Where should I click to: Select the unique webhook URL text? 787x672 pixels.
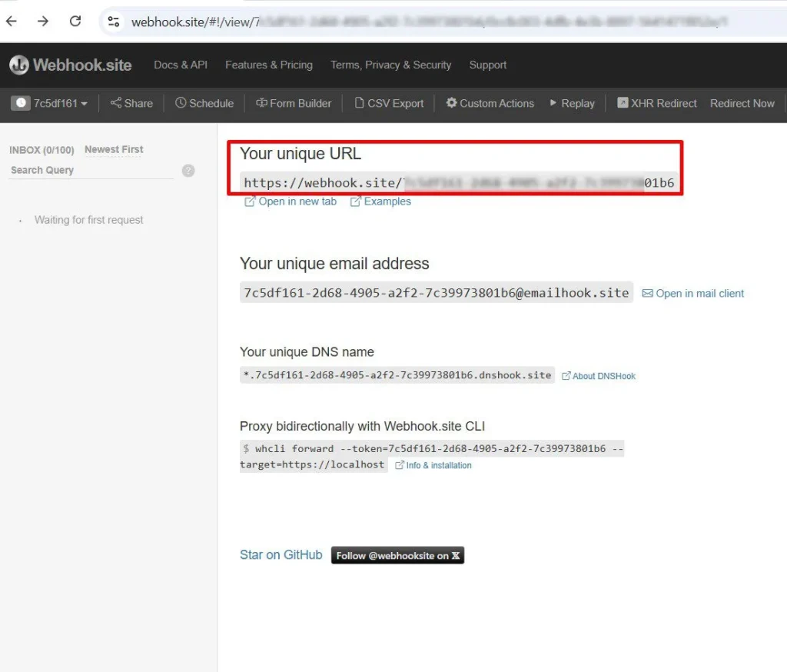click(x=459, y=183)
